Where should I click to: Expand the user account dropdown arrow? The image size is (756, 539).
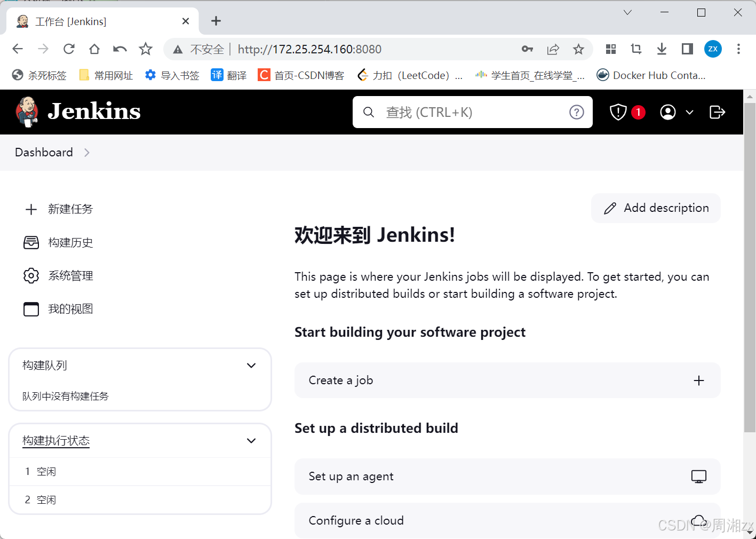coord(689,112)
